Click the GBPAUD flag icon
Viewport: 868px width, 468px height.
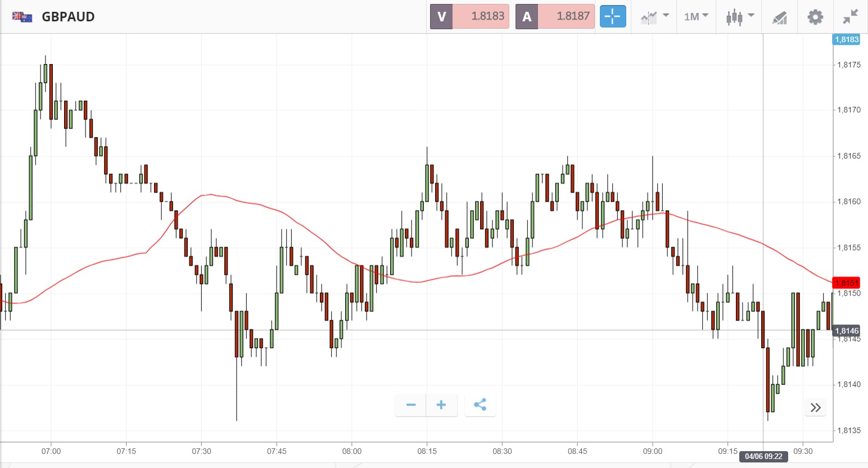point(22,17)
